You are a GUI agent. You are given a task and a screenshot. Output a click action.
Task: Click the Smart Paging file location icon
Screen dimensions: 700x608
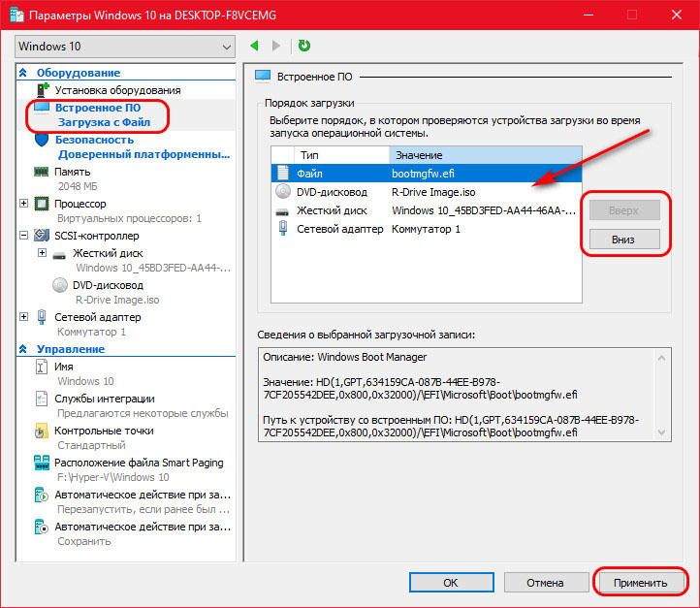[42, 463]
